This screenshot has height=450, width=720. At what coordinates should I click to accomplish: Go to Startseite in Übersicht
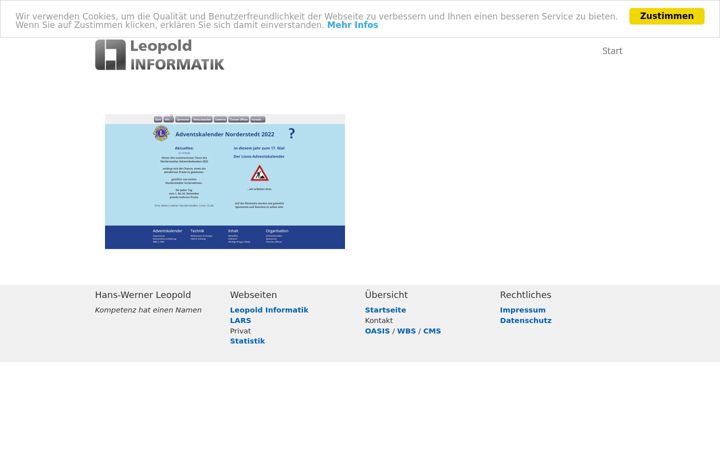pyautogui.click(x=385, y=310)
